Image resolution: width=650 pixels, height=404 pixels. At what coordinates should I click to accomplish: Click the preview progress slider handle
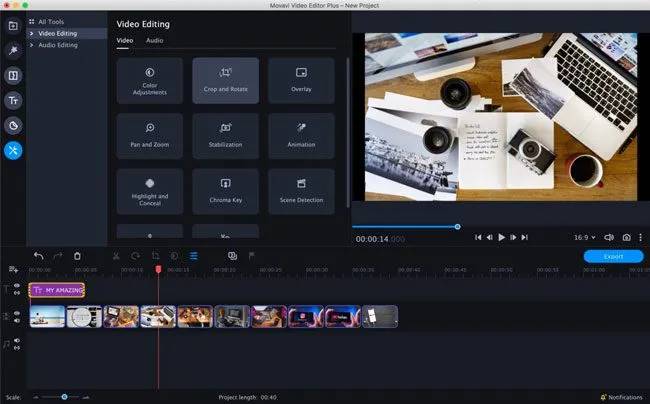(458, 227)
